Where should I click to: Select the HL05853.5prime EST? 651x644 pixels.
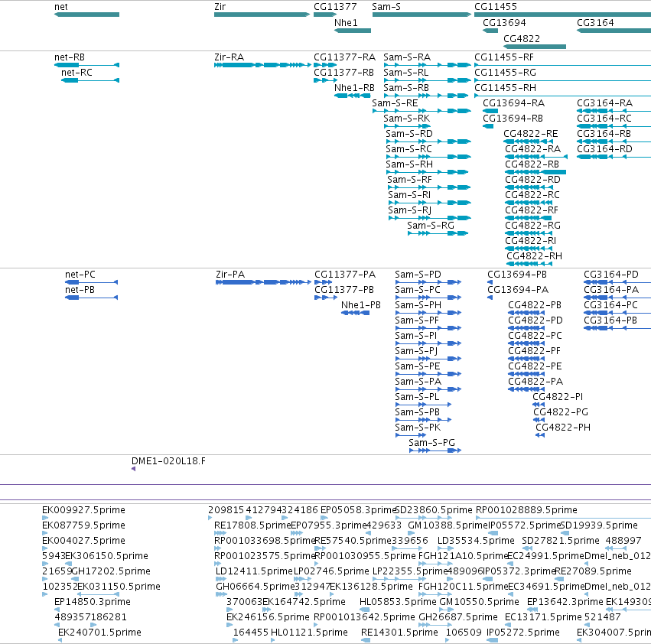tap(365, 610)
